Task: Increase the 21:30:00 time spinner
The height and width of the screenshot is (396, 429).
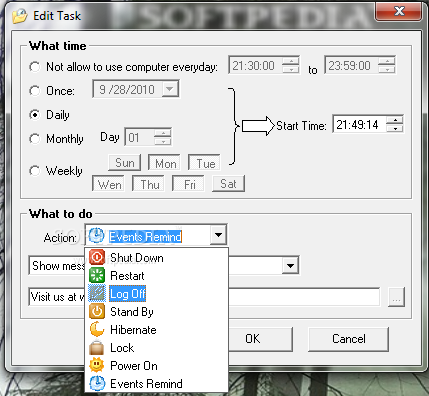Action: (291, 61)
